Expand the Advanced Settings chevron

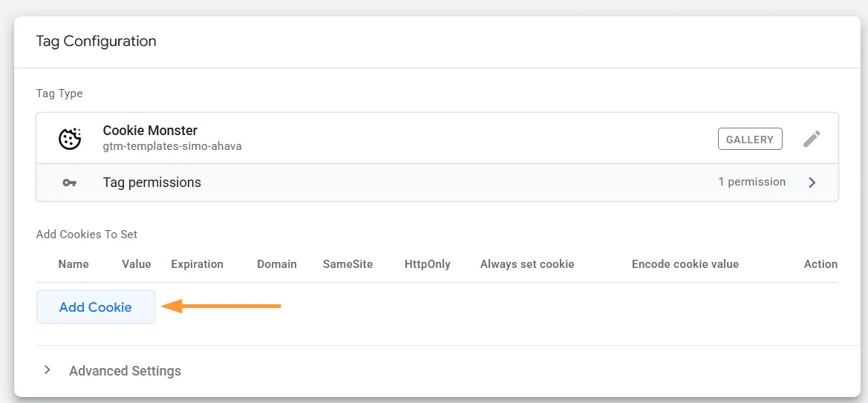tap(48, 370)
